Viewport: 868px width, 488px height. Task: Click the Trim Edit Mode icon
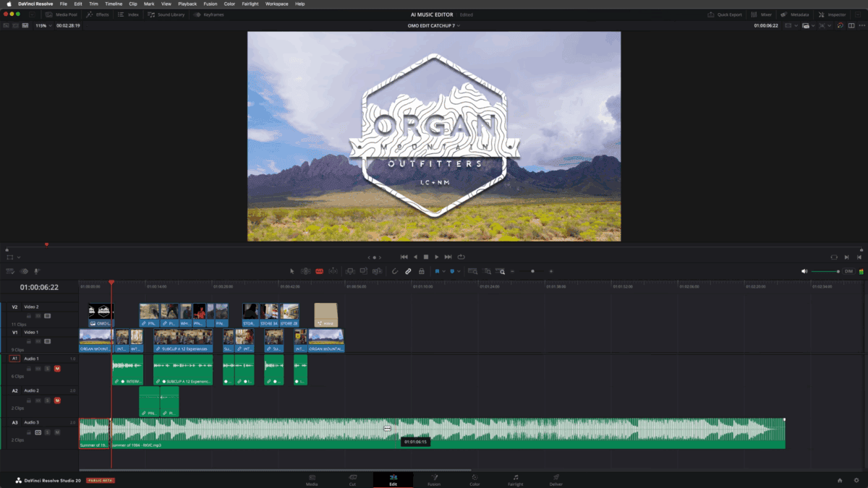pos(306,271)
